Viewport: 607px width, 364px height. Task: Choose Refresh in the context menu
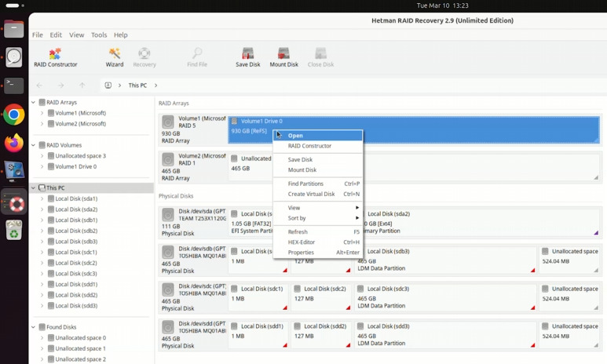coord(318,231)
